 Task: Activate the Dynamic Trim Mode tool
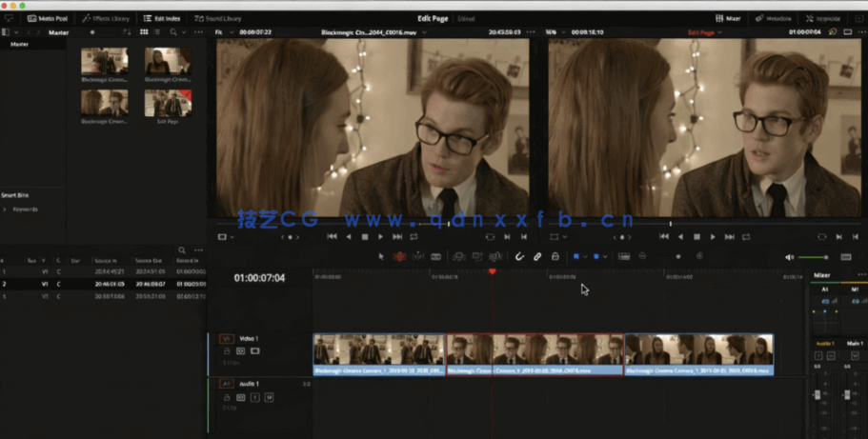(418, 256)
